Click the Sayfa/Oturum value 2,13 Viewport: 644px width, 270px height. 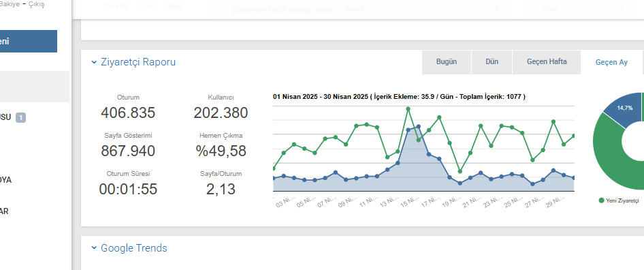pos(221,190)
